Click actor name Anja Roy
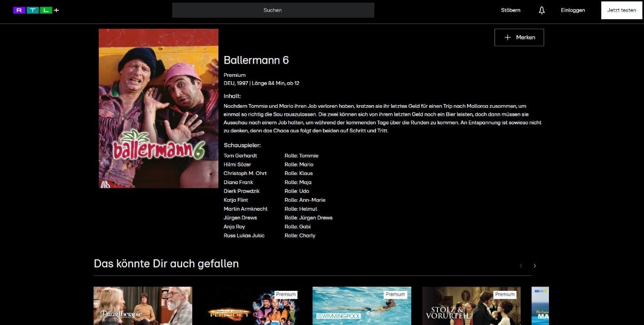644x325 pixels. (x=234, y=227)
